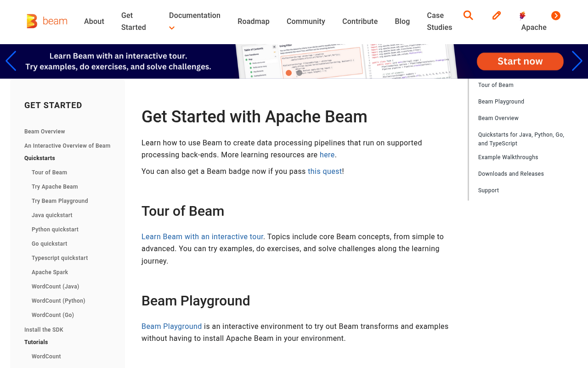This screenshot has width=588, height=368.
Task: Jump to Tour of Beam in right TOC
Action: 496,85
